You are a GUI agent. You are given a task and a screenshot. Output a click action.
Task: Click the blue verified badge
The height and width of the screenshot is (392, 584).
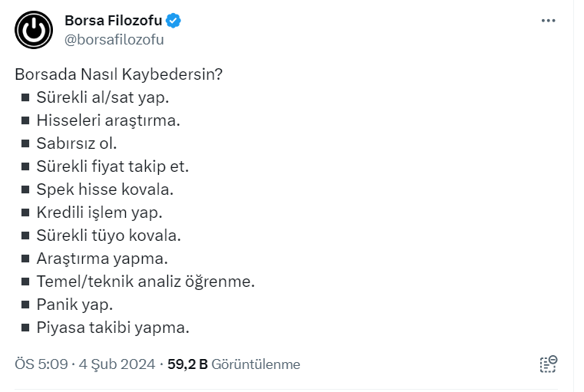[x=174, y=21]
